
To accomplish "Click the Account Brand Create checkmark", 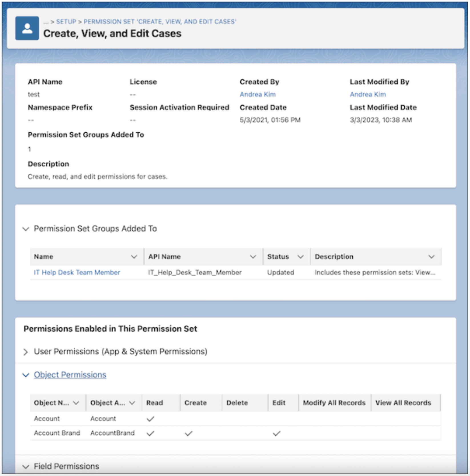I will [188, 433].
